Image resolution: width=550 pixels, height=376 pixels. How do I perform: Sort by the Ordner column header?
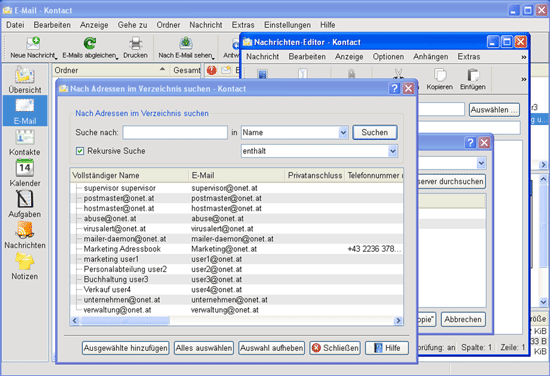pyautogui.click(x=110, y=70)
